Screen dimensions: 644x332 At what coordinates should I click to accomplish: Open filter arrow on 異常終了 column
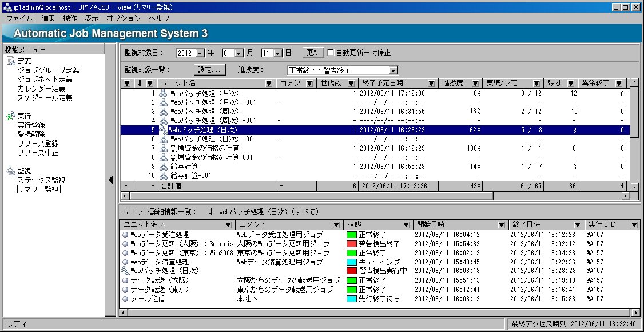(x=619, y=84)
